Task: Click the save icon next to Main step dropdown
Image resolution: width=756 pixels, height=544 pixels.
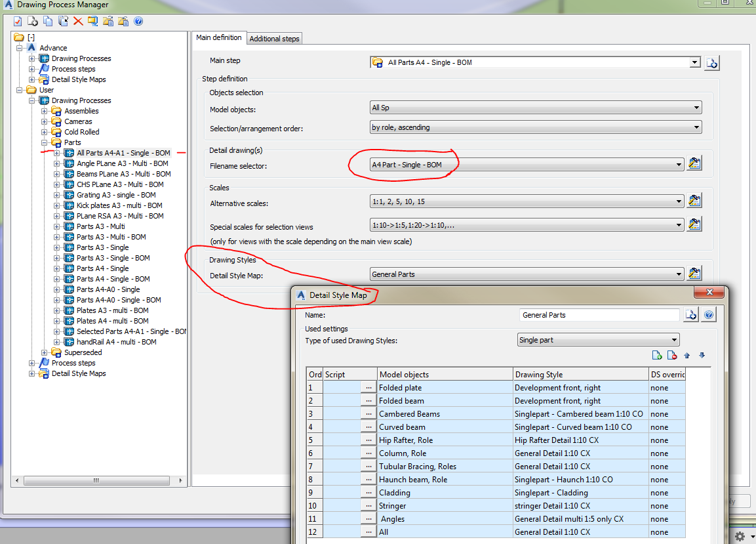Action: [x=711, y=63]
